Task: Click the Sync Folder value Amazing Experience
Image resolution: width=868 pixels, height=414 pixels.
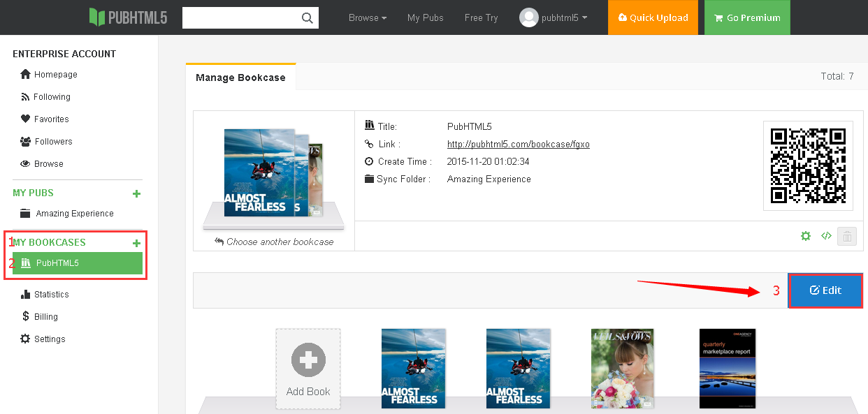Action: [489, 179]
